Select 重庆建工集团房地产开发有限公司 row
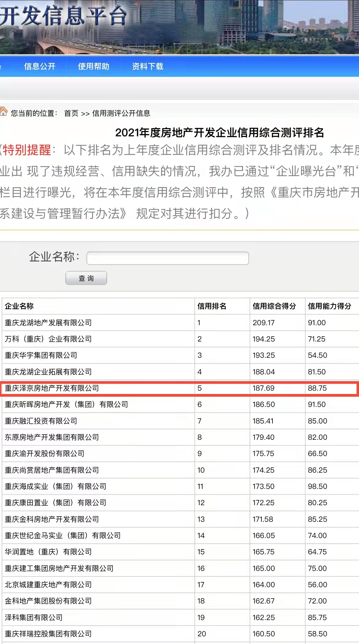359x644 pixels. pyautogui.click(x=180, y=568)
